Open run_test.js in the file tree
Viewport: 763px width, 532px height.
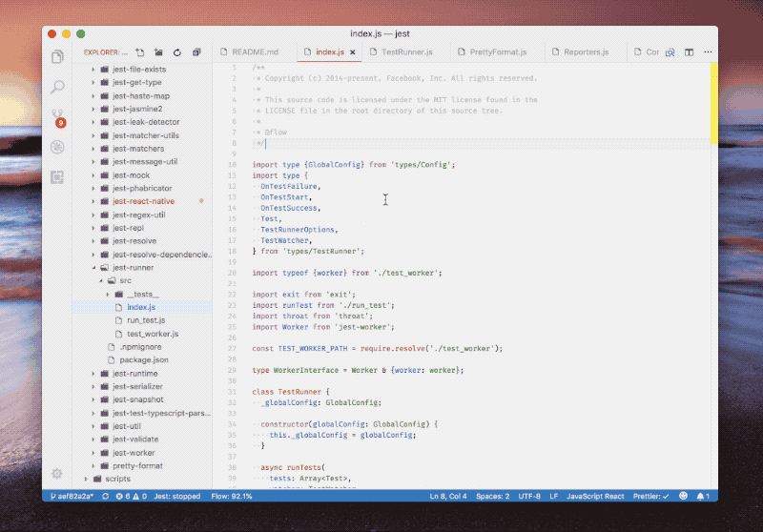point(146,321)
